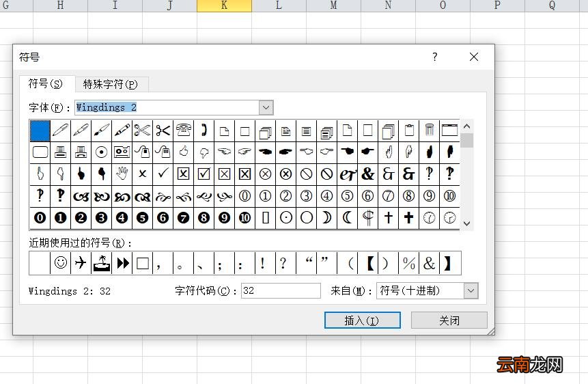Select the cassette tape symbol
This screenshot has width=588, height=384.
tap(122, 152)
